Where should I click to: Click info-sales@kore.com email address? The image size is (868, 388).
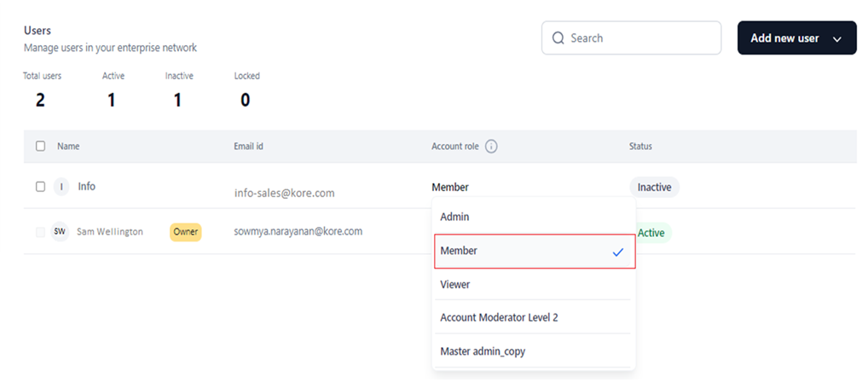click(x=284, y=194)
